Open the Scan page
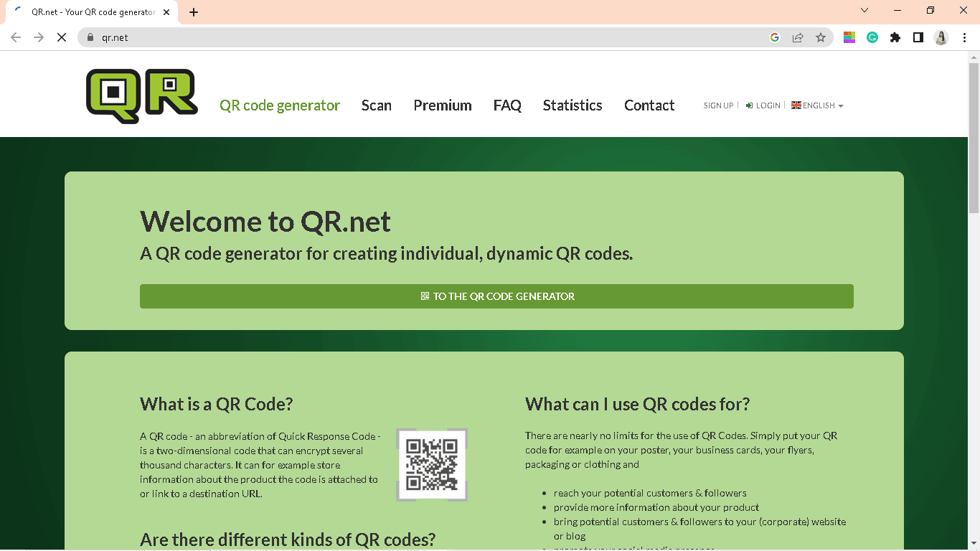The image size is (980, 551). coord(377,105)
